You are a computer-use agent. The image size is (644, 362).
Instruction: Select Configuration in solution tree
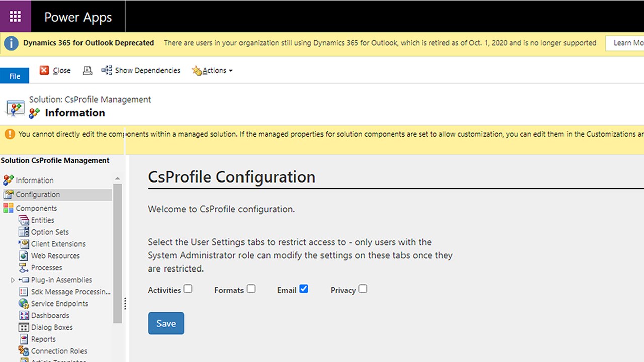tap(38, 194)
